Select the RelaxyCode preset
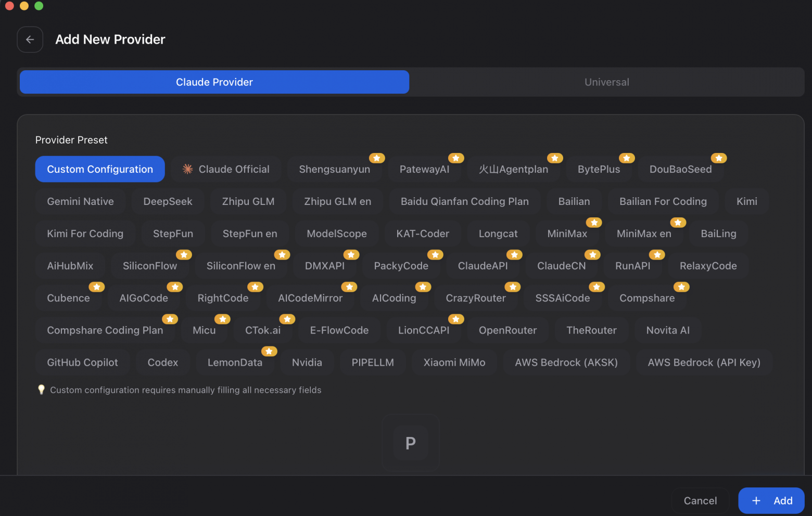Viewport: 812px width, 516px height. [x=708, y=266]
